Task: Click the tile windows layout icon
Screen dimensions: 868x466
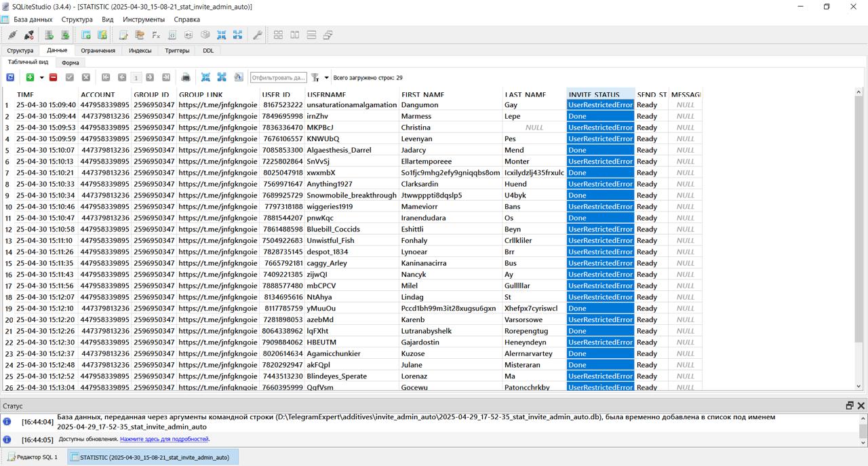Action: [278, 35]
